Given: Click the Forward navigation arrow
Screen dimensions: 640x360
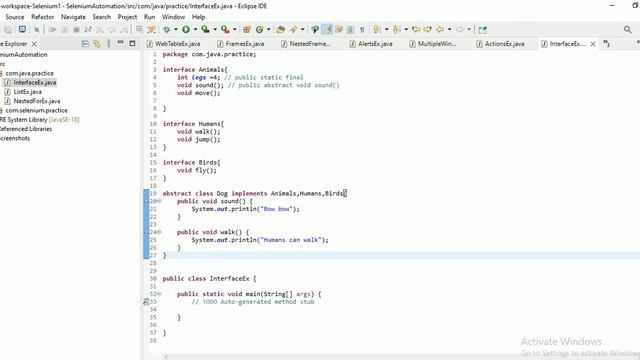Looking at the screenshot, I should click(460, 29).
